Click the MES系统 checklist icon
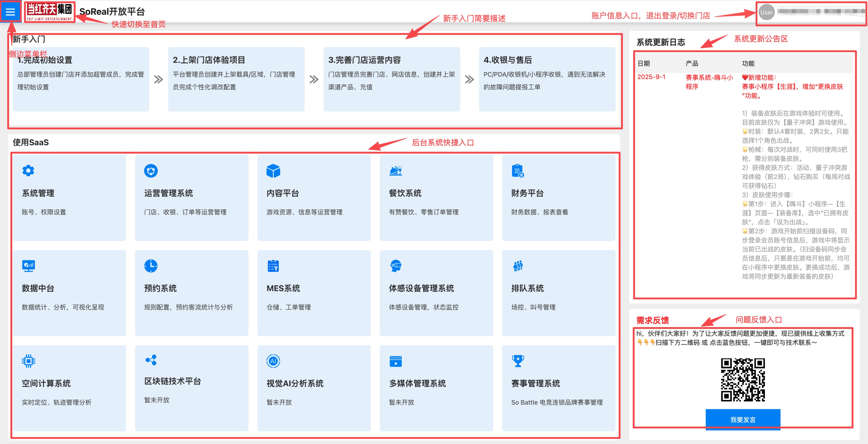868x444 pixels. click(273, 266)
